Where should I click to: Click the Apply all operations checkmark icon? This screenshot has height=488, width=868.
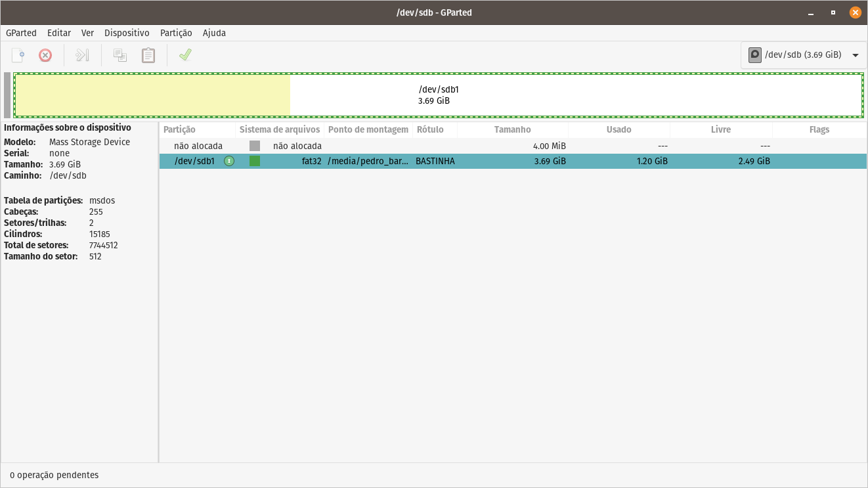click(x=185, y=55)
